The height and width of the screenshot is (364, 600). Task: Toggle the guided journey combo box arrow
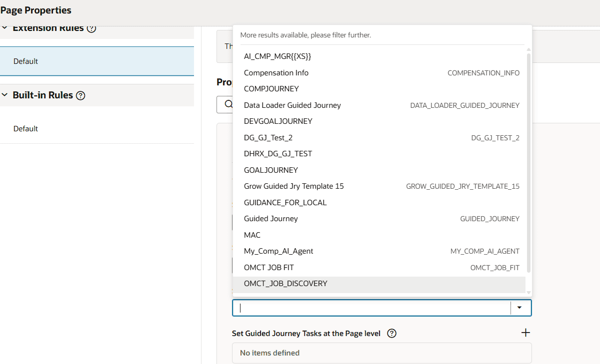(520, 308)
